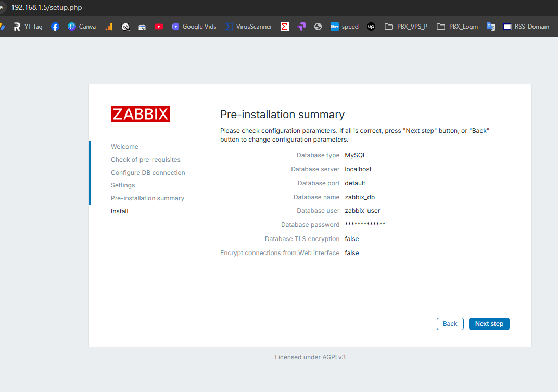
Task: Click the Database port label
Action: 319,183
